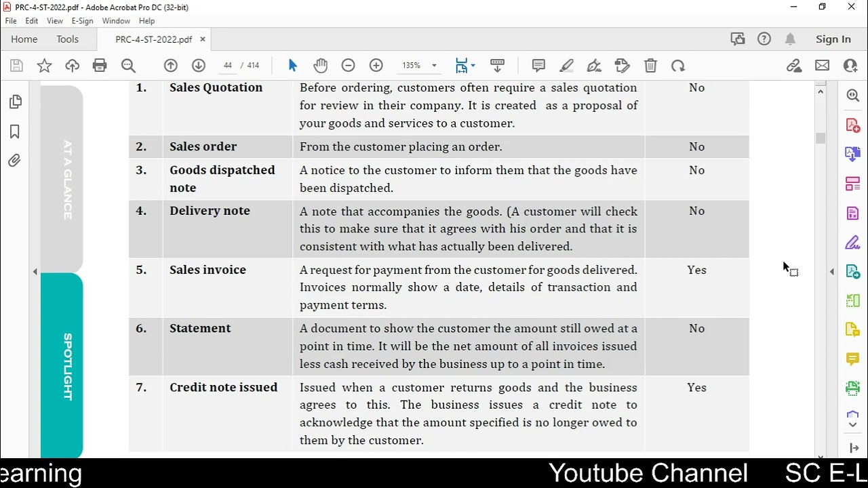Open Create PDF tool in right pane
This screenshot has height=488, width=868.
pyautogui.click(x=853, y=125)
